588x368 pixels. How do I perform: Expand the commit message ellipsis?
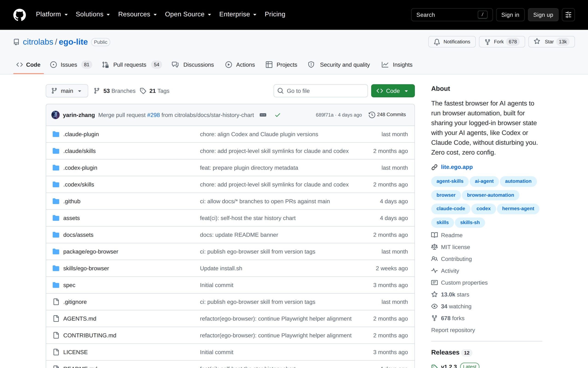coord(263,115)
